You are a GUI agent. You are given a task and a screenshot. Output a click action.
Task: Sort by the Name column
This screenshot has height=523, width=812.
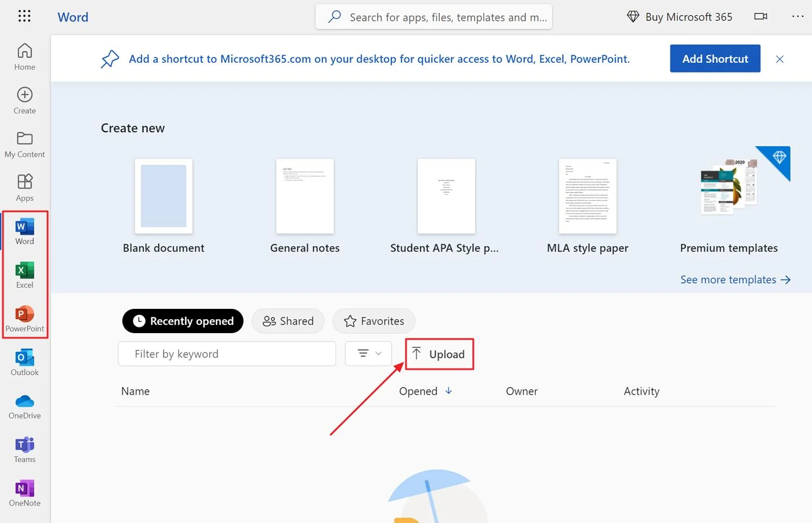point(135,391)
